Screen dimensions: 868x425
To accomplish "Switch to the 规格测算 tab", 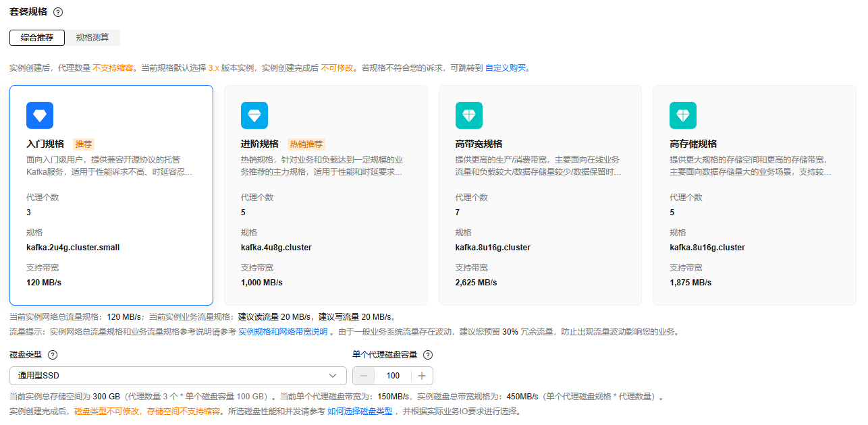I will tap(92, 38).
